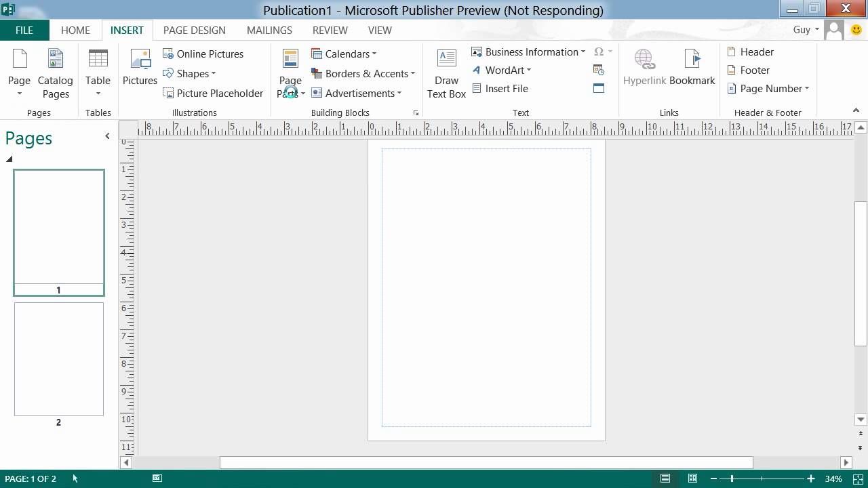Open the Page Number dropdown
868x488 pixels.
tap(768, 89)
